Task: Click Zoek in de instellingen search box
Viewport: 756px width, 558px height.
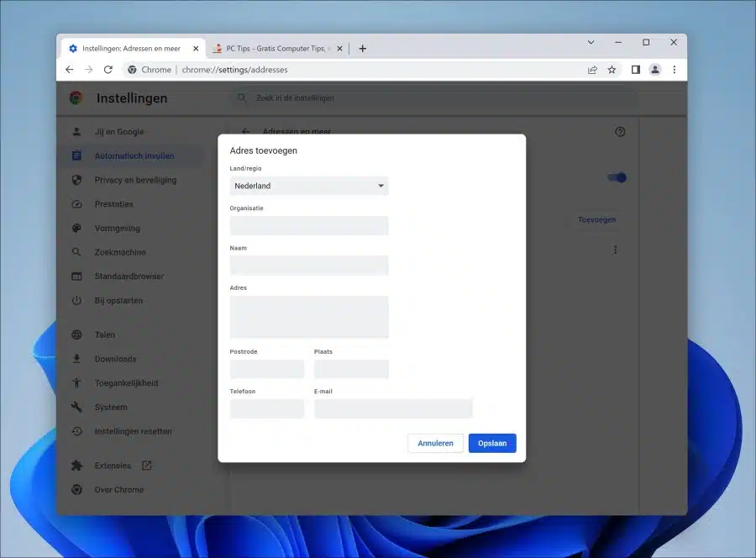Action: pyautogui.click(x=434, y=98)
